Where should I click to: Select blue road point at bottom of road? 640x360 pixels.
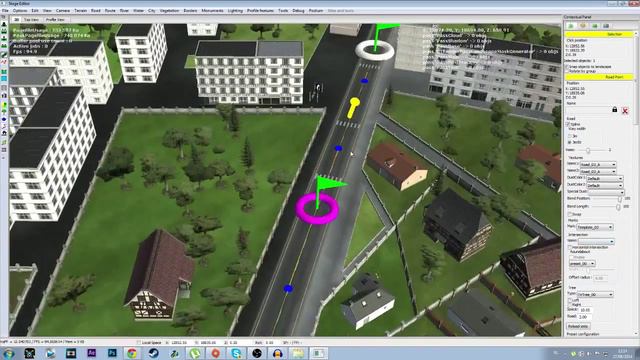pyautogui.click(x=288, y=289)
